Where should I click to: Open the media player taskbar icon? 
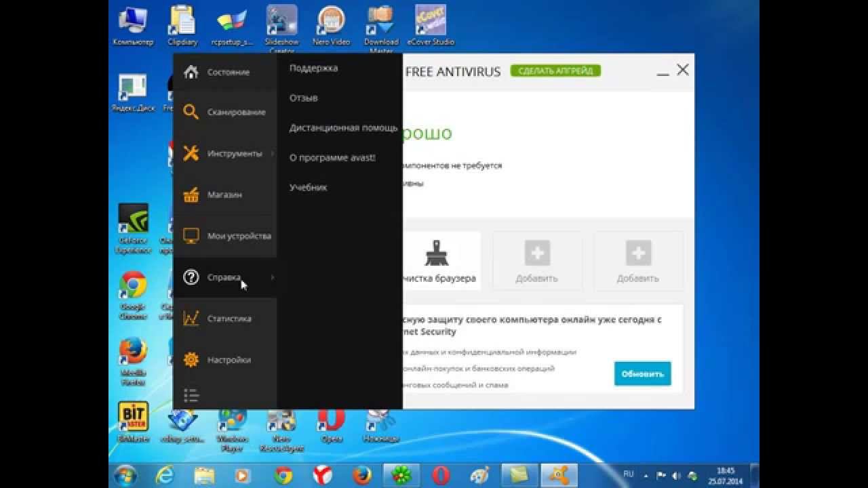pyautogui.click(x=243, y=476)
